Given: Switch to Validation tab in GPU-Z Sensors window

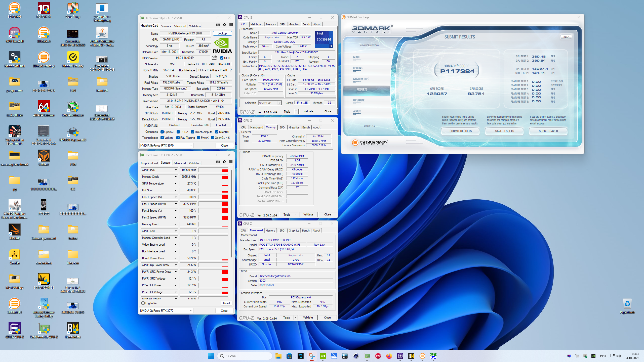Looking at the screenshot, I should point(194,163).
